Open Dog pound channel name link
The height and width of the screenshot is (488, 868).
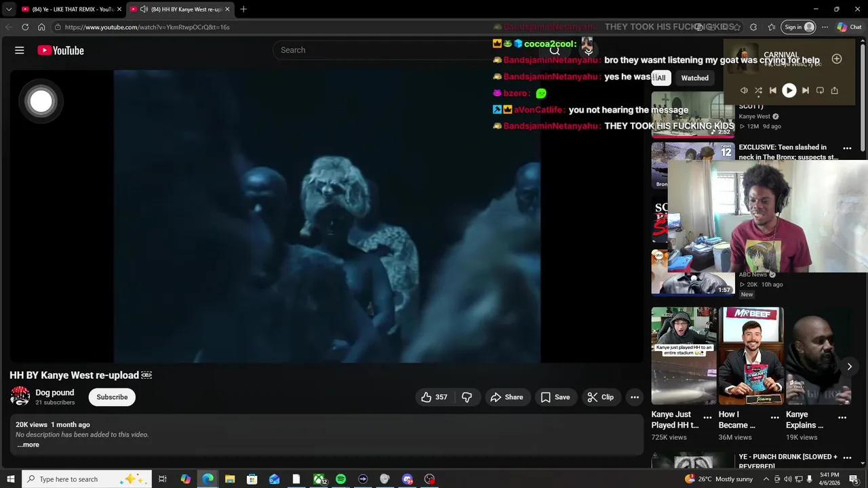[55, 392]
